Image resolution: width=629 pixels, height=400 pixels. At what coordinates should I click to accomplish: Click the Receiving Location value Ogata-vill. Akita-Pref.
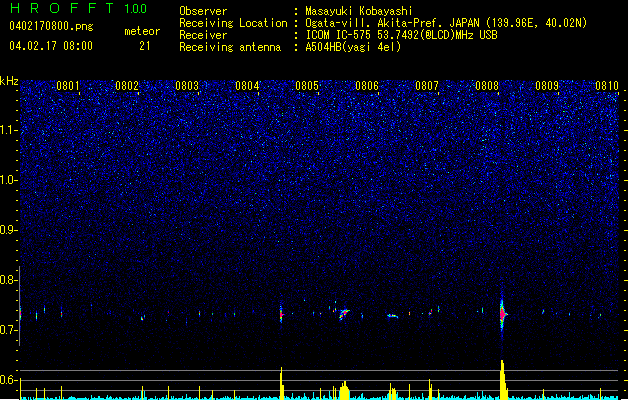tap(371, 23)
